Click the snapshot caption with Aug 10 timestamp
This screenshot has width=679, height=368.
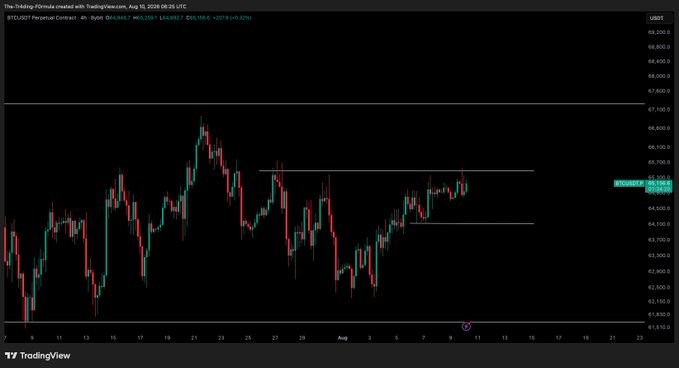[x=95, y=6]
